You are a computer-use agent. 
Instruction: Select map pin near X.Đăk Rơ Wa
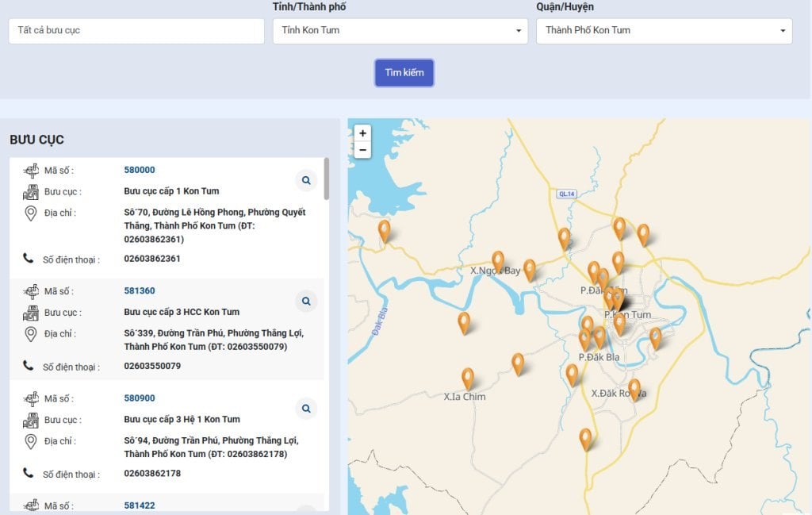[634, 389]
